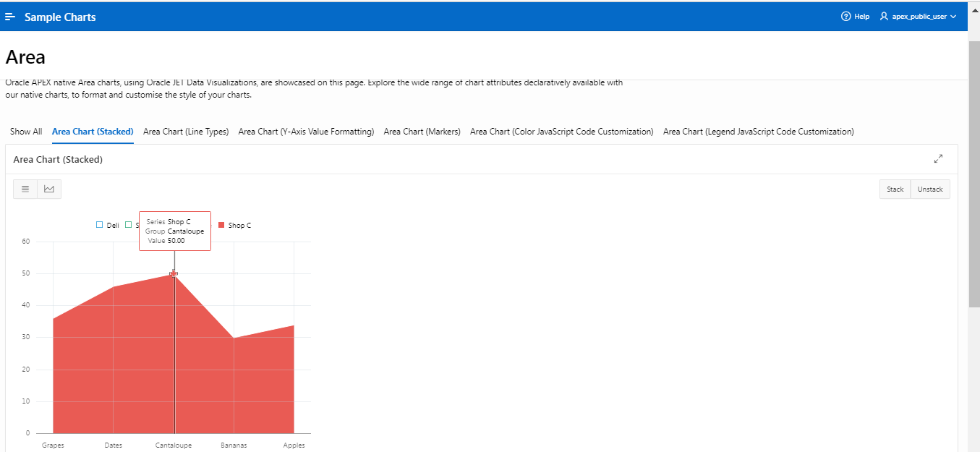Click the vertical page scrollbar thumb
Viewport: 980px width, 452px height.
point(973,174)
